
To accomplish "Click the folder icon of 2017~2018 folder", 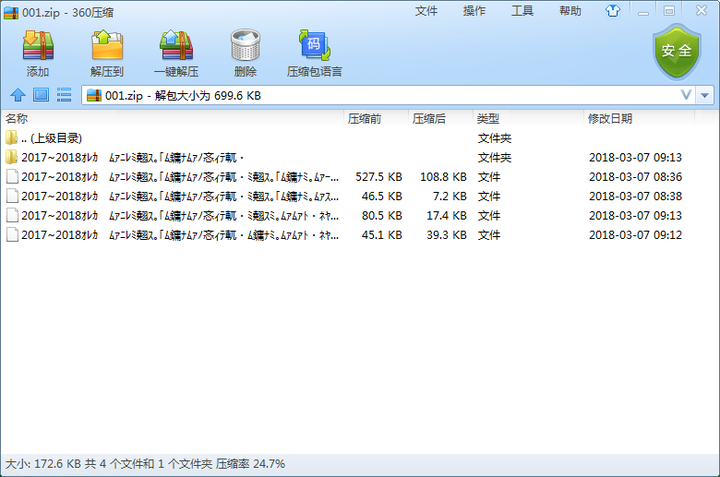I will point(11,157).
